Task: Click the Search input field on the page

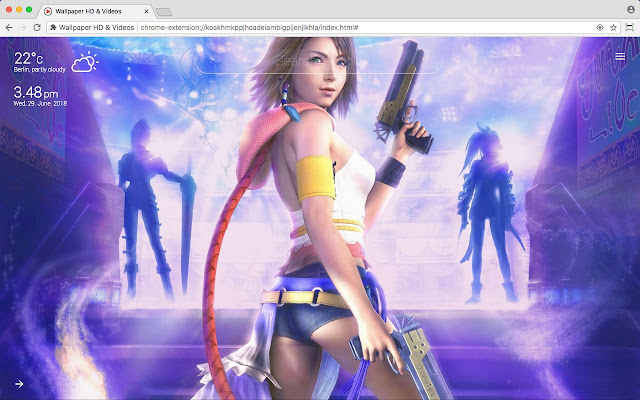Action: (318, 61)
